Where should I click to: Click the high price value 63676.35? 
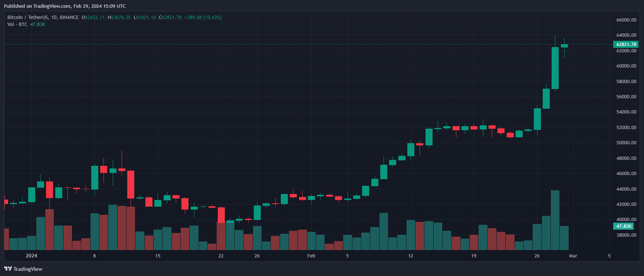[121, 17]
